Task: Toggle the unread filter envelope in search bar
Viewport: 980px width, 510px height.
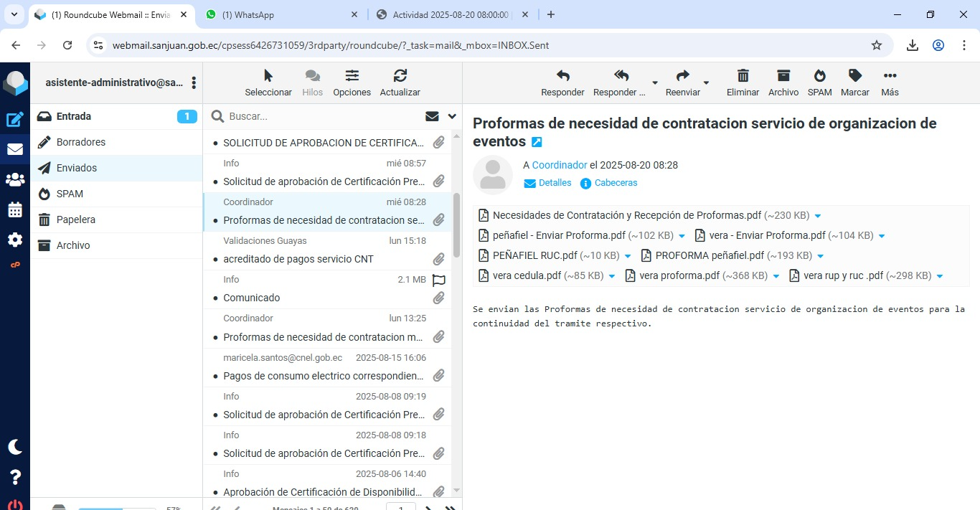Action: point(432,116)
